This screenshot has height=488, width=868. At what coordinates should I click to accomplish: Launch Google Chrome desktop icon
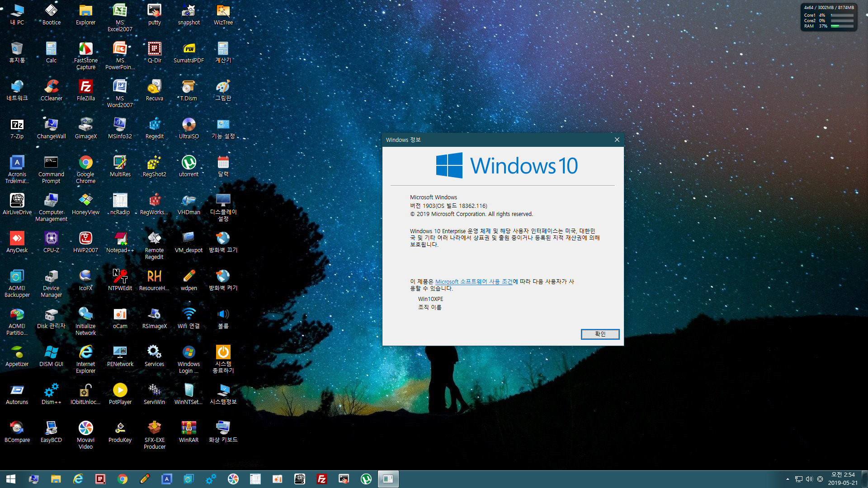(85, 169)
